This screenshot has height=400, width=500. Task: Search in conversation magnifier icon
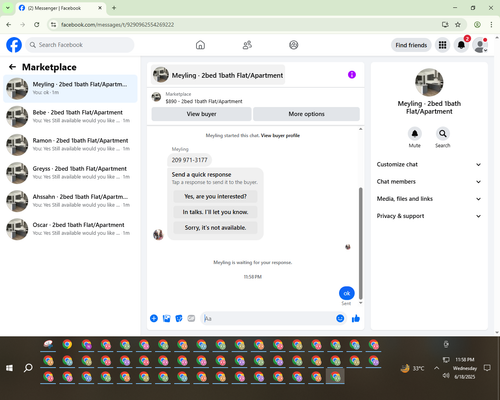[x=442, y=134]
